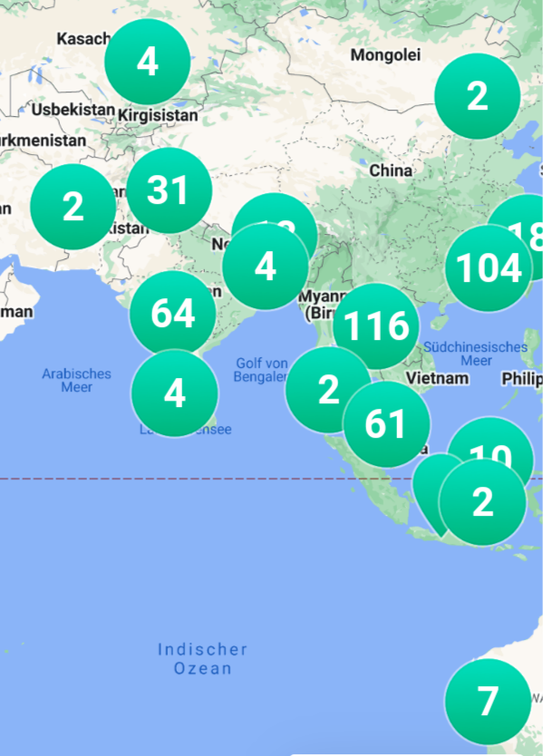The height and width of the screenshot is (756, 543).
Task: Click the Arabisches Meer sea label
Action: 77,381
